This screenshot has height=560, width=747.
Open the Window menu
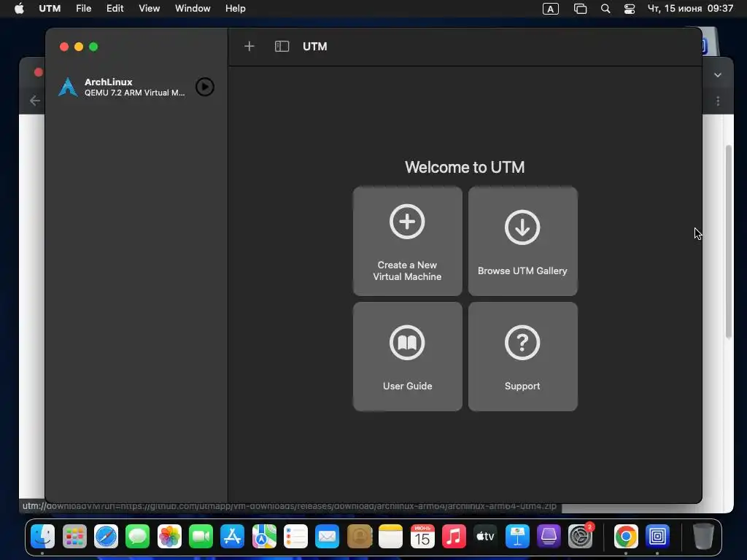[193, 9]
